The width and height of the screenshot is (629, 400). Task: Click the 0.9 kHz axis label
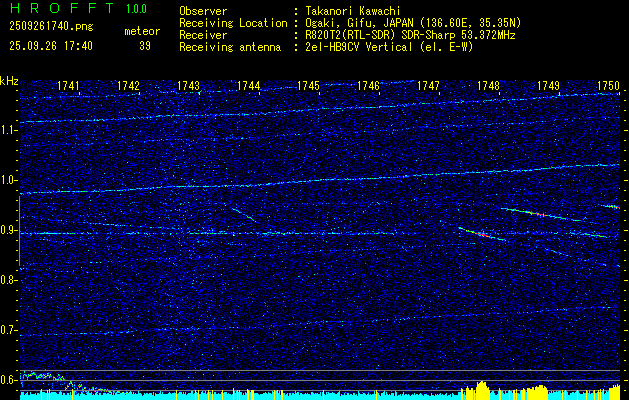click(x=9, y=230)
